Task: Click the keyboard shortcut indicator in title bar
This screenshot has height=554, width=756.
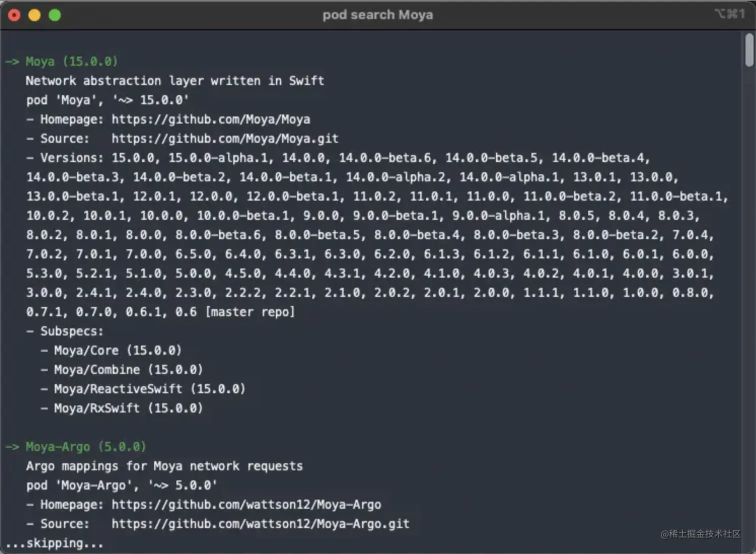Action: [x=729, y=14]
